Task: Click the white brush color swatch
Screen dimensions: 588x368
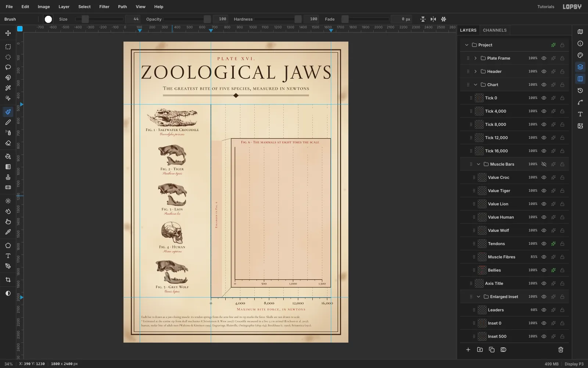Action: (48, 19)
